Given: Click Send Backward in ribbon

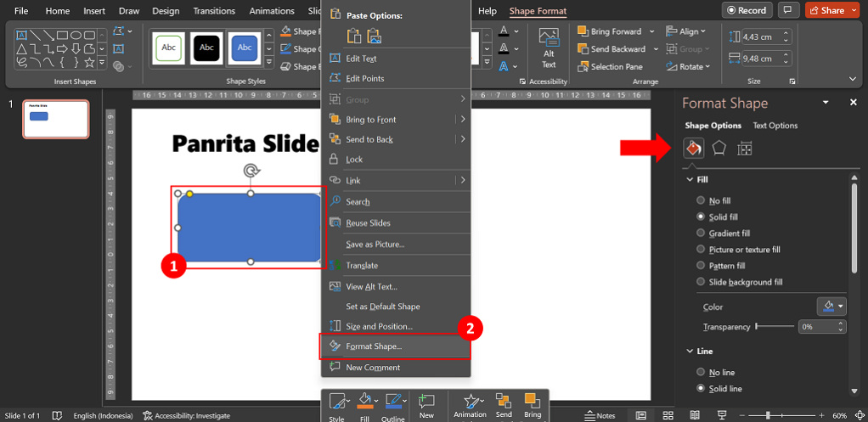Looking at the screenshot, I should (x=612, y=48).
